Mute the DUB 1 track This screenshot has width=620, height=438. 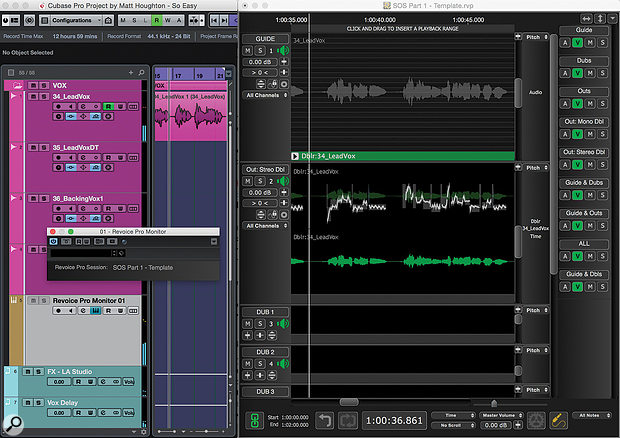(x=248, y=324)
